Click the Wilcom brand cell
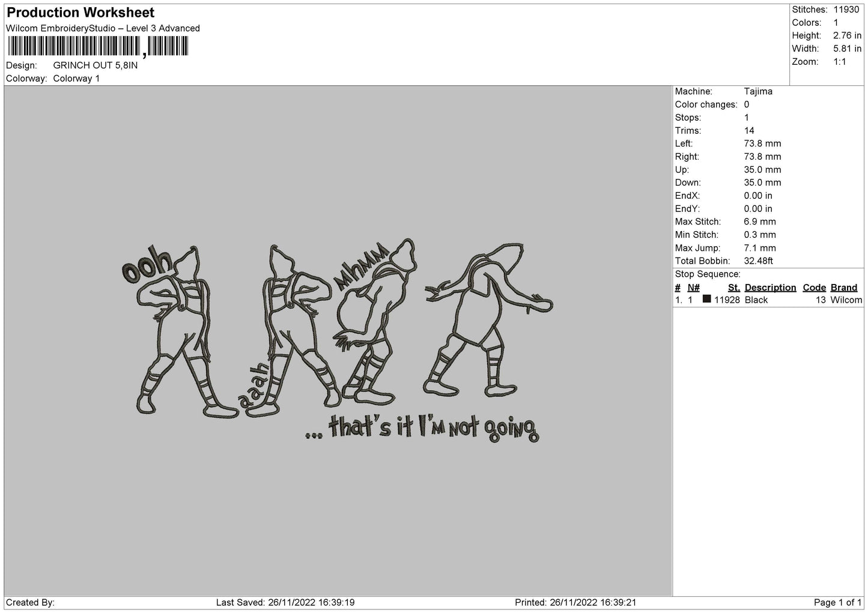This screenshot has height=613, width=868. [x=846, y=300]
